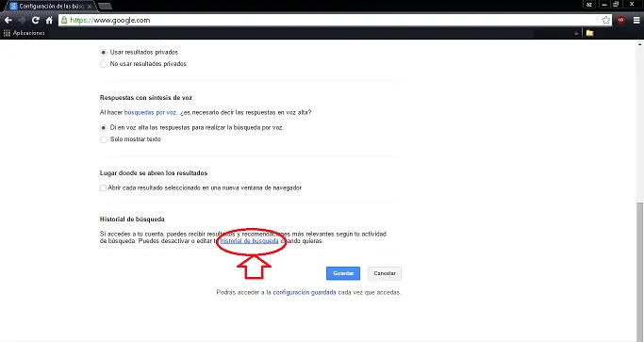Select Di en voz alta las respuestas option

pyautogui.click(x=104, y=128)
